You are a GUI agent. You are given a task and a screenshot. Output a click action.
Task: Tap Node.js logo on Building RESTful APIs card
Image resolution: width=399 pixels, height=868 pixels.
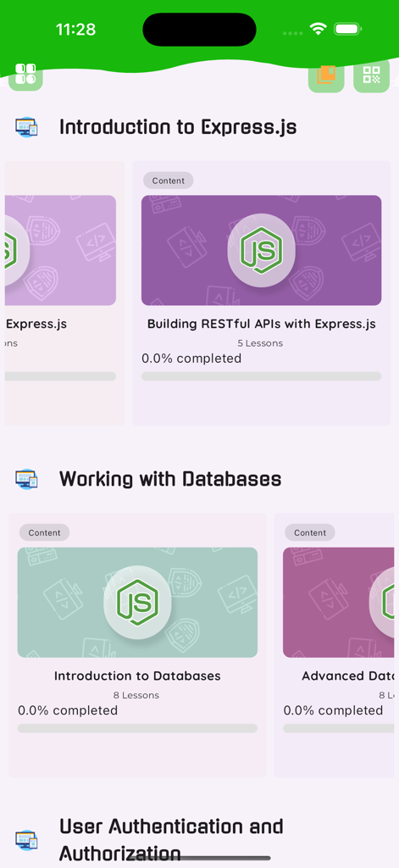pos(261,250)
